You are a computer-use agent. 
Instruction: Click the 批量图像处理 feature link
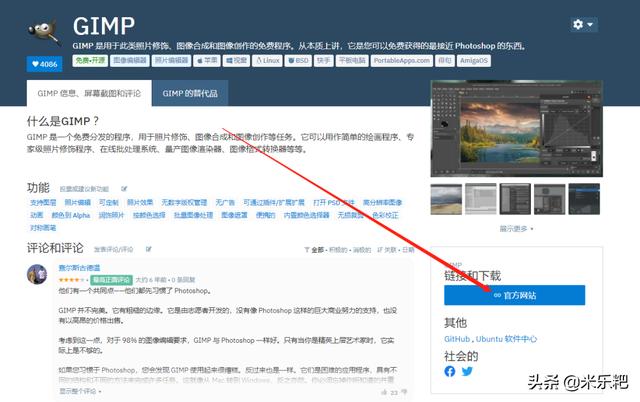193,215
